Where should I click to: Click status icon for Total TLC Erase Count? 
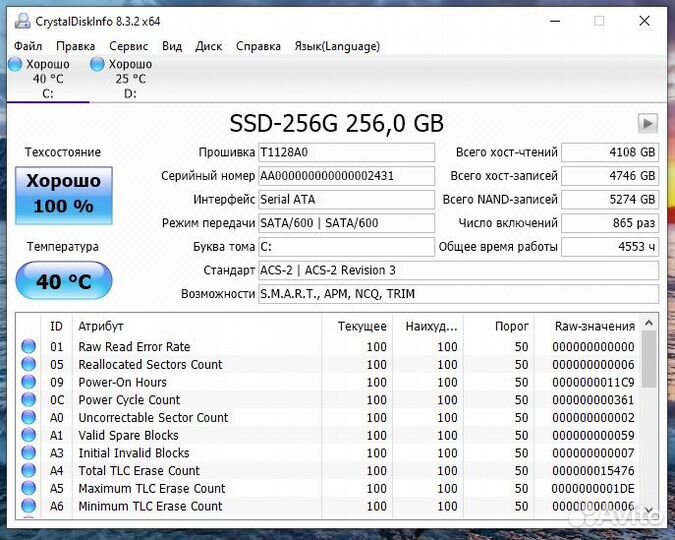(28, 470)
